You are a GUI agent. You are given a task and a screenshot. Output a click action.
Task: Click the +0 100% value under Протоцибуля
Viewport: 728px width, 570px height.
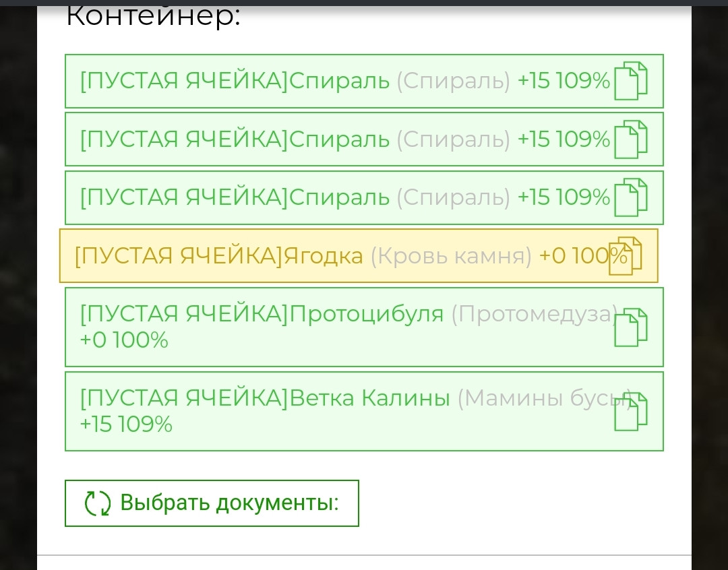(123, 340)
